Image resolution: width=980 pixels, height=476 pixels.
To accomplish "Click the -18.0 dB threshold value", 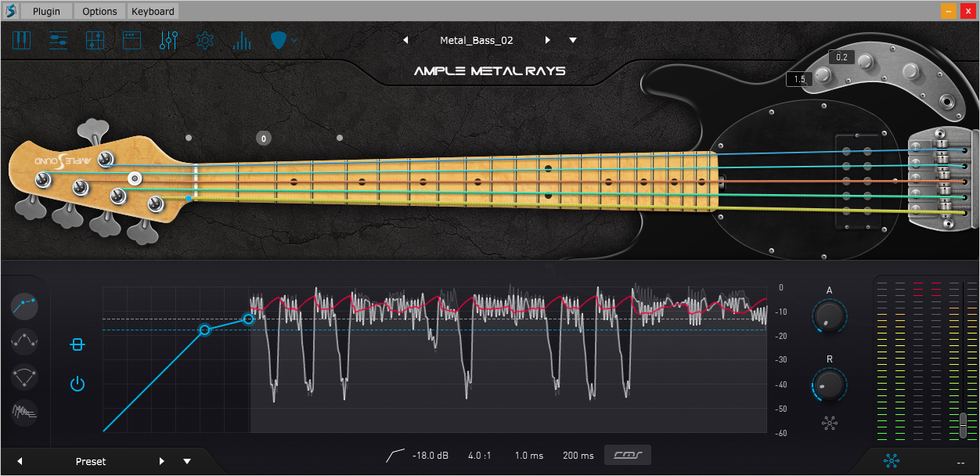I will tap(431, 455).
